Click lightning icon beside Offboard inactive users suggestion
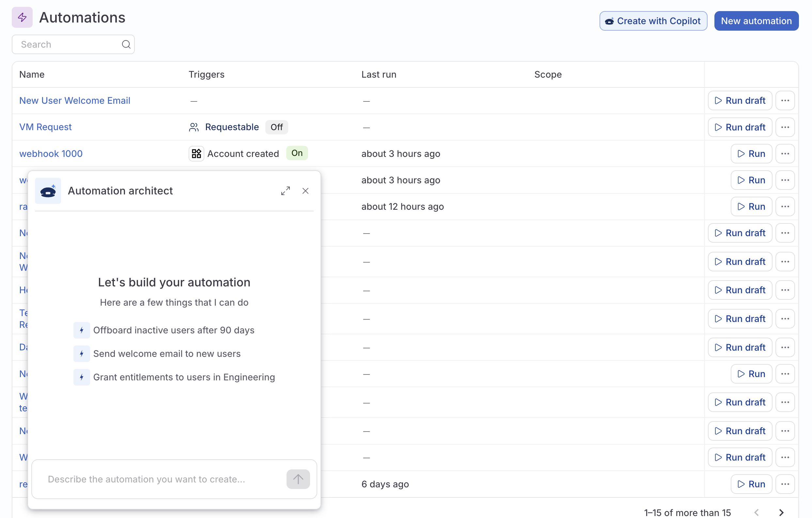 pos(81,330)
